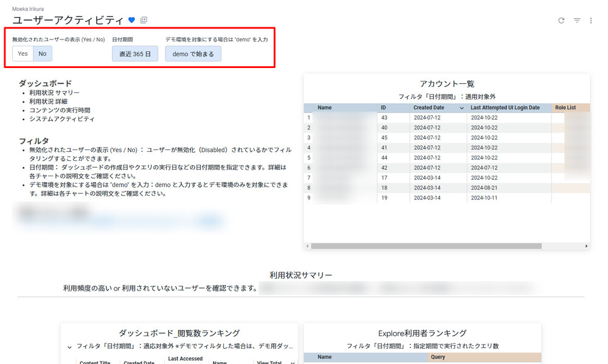Image resolution: width=608 pixels, height=364 pixels.
Task: Sort by the ID column header
Action: [x=384, y=108]
